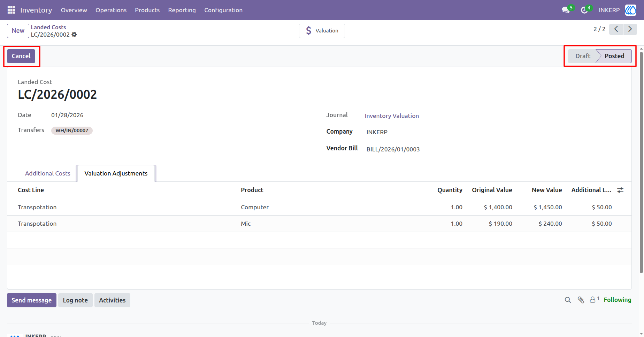Sort by the Quantity column header
The height and width of the screenshot is (337, 644).
[450, 190]
